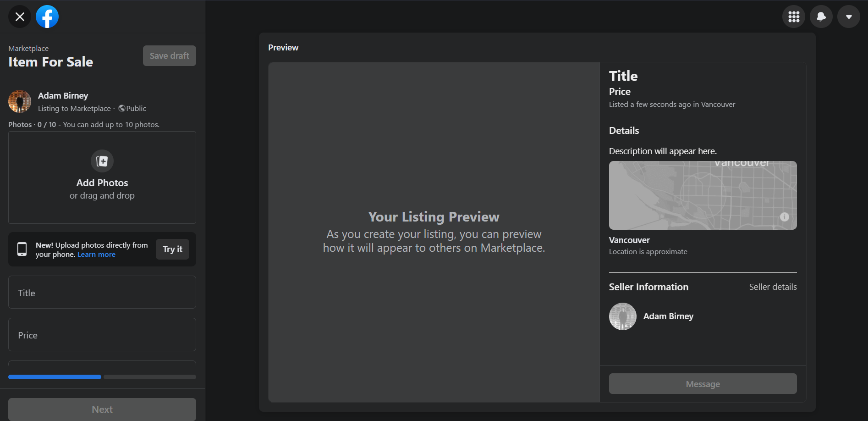Click the Message button in the preview
The height and width of the screenshot is (421, 868).
[x=703, y=384]
